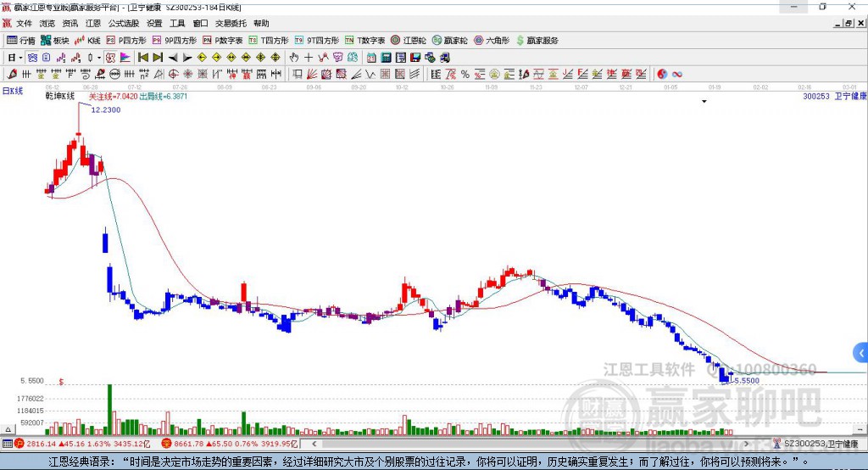Click the 12.2300 high price label
868x470 pixels.
[x=106, y=109]
